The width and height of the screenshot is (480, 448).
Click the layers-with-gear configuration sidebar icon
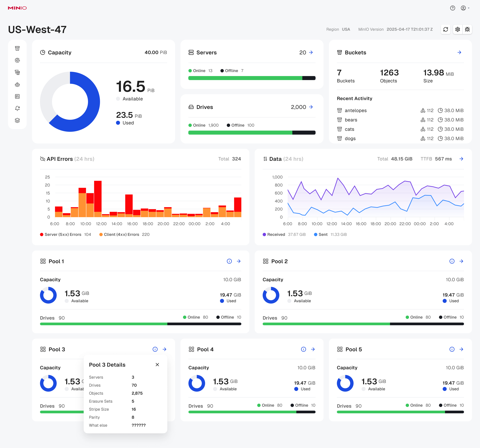pyautogui.click(x=17, y=85)
